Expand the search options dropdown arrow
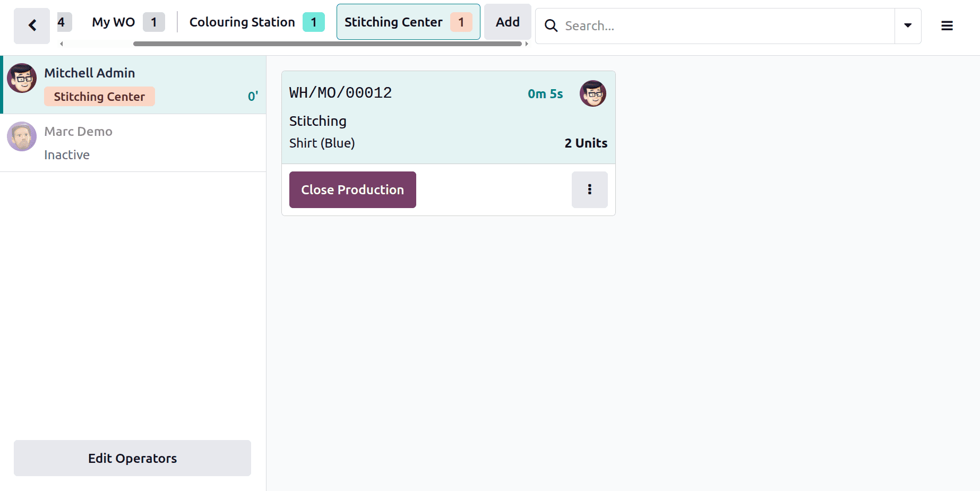Screen dimensions: 980x491 click(x=908, y=25)
